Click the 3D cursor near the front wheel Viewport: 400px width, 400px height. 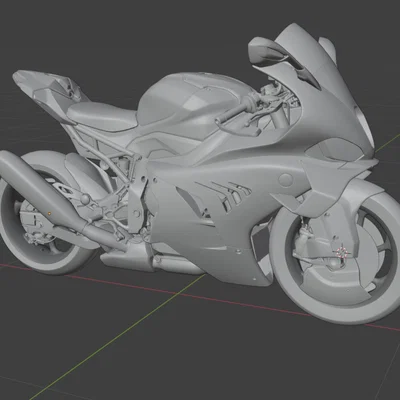(342, 252)
